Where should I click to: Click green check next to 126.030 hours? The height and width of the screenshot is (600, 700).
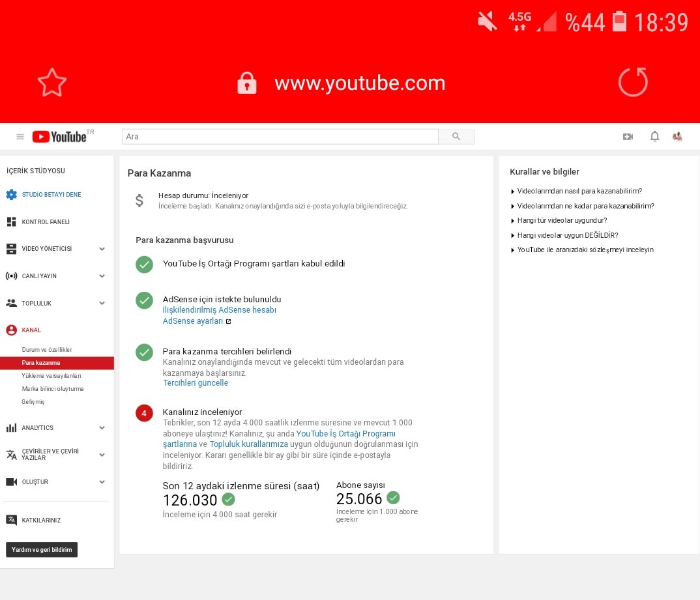click(228, 499)
